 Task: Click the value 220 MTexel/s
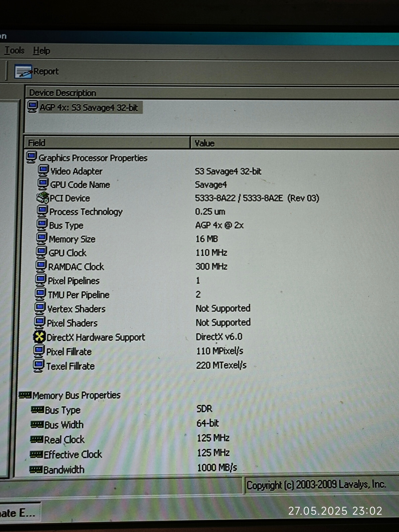point(221,365)
